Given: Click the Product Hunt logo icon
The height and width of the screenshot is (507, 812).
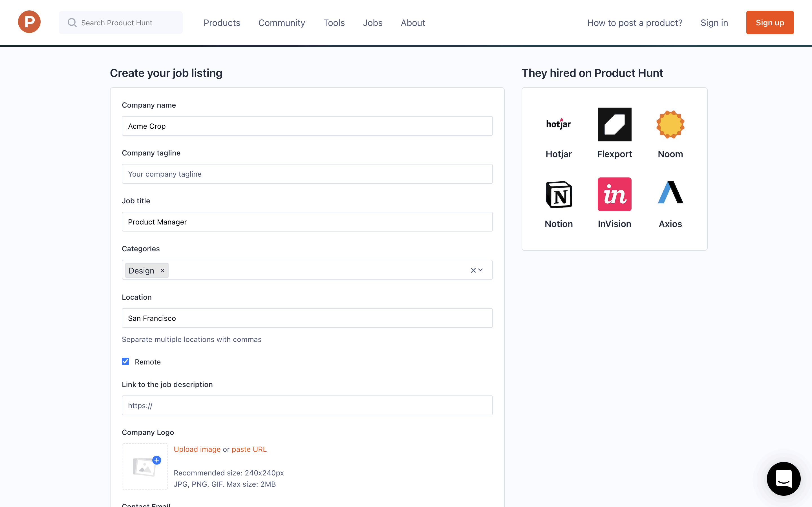Looking at the screenshot, I should 29,22.
